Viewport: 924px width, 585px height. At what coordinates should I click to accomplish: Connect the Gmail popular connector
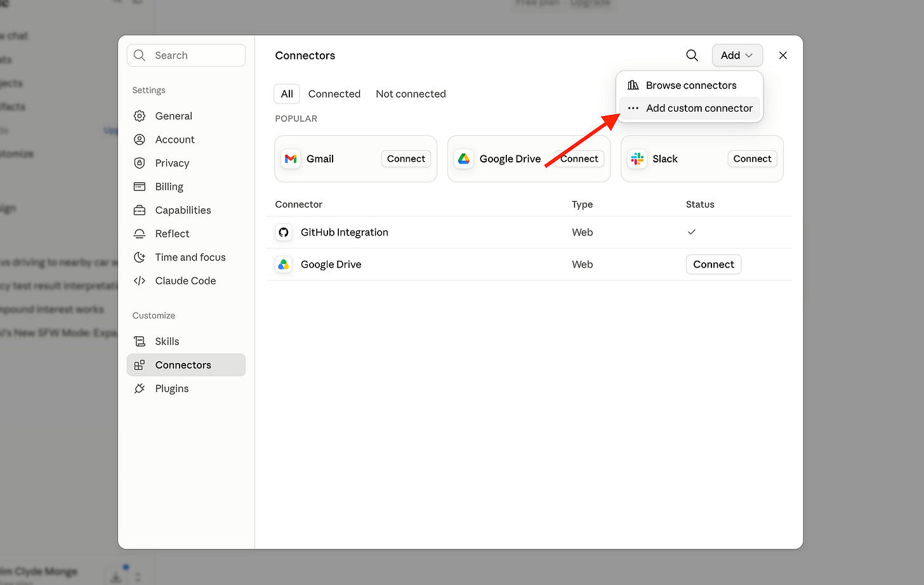pos(406,159)
